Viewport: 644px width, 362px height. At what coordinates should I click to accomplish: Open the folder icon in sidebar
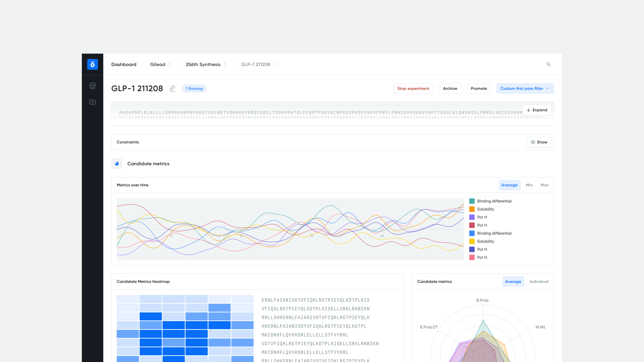pos(93,102)
